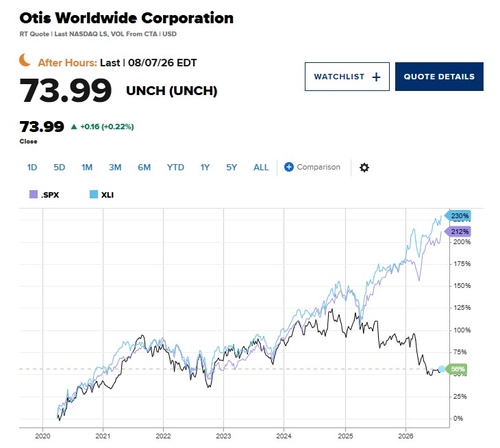Add stock using Watchlist button
The width and height of the screenshot is (500, 448).
(347, 76)
